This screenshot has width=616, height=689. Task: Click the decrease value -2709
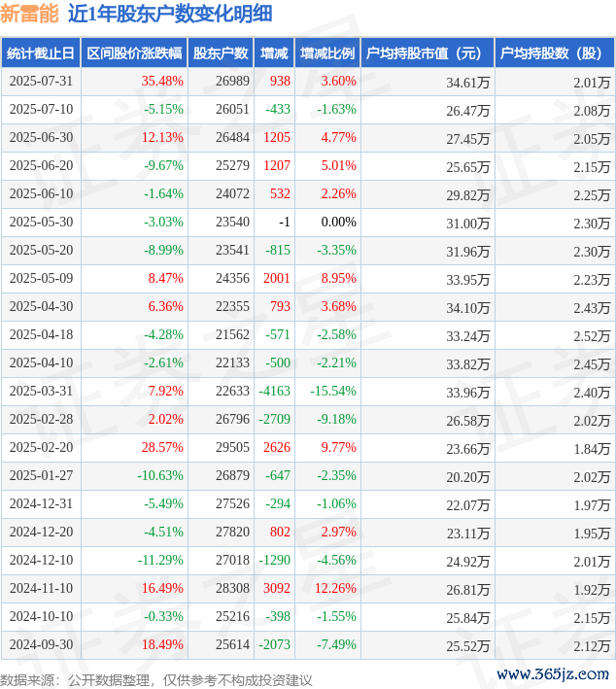point(274,419)
